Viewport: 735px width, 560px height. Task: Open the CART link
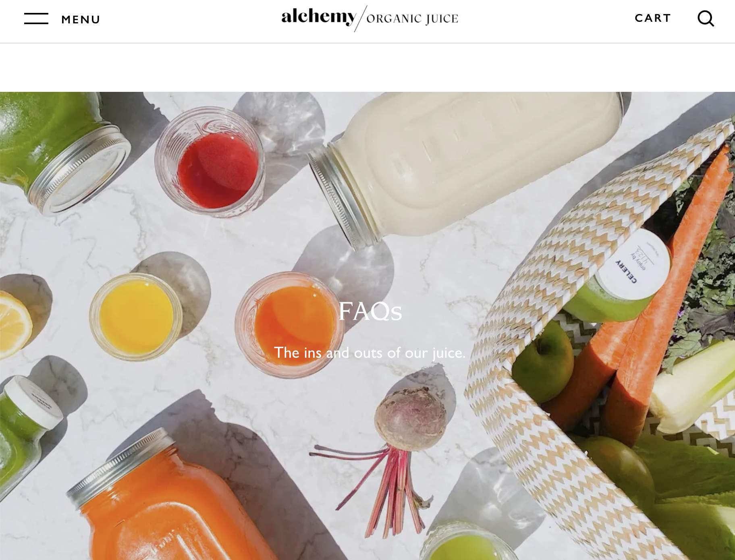click(653, 18)
